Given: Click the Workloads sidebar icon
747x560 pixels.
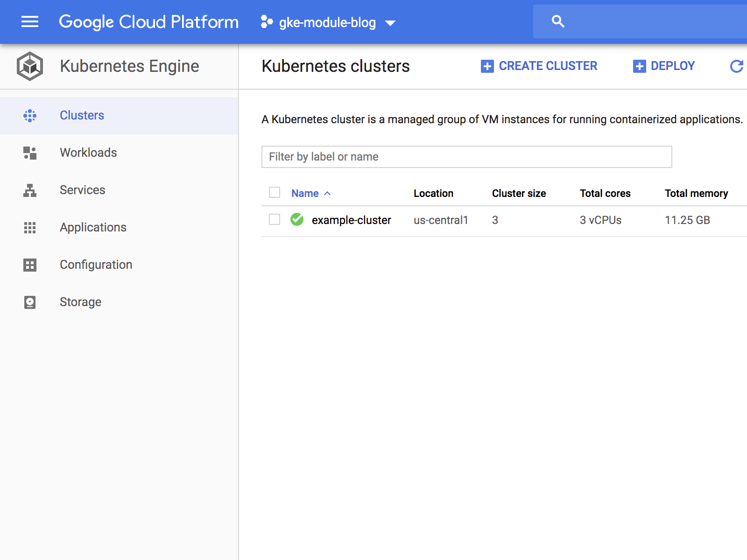Looking at the screenshot, I should point(30,153).
